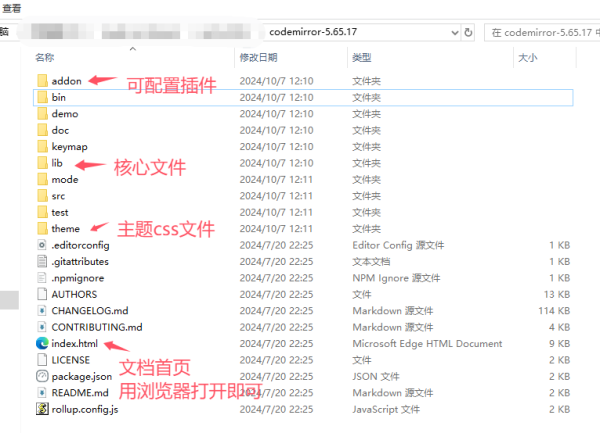Click the JavaScript 文件 type cell

(386, 409)
